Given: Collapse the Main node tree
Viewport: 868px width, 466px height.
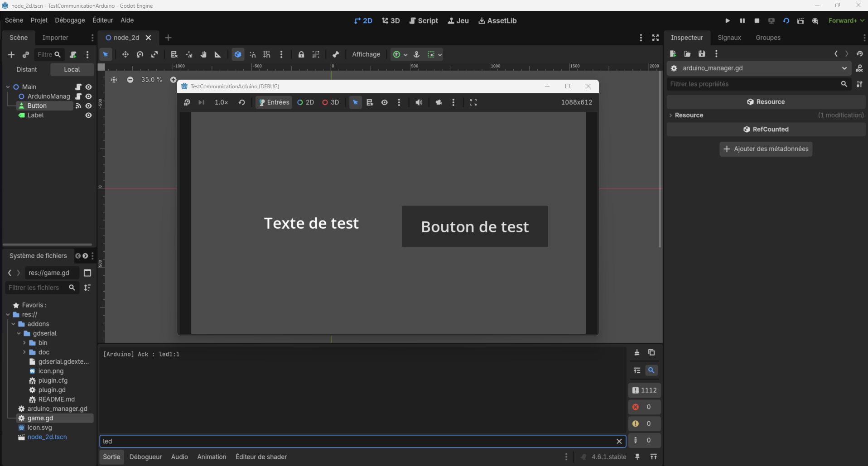Looking at the screenshot, I should pyautogui.click(x=8, y=87).
